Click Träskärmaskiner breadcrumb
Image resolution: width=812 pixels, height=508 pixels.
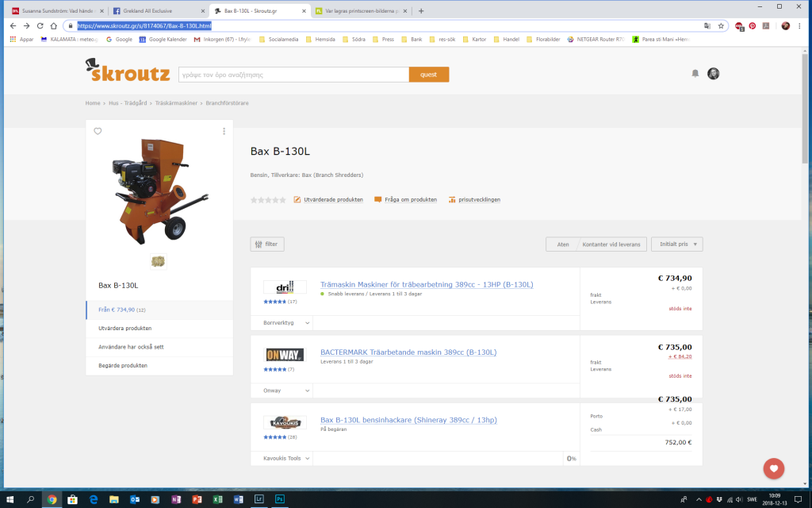click(176, 103)
